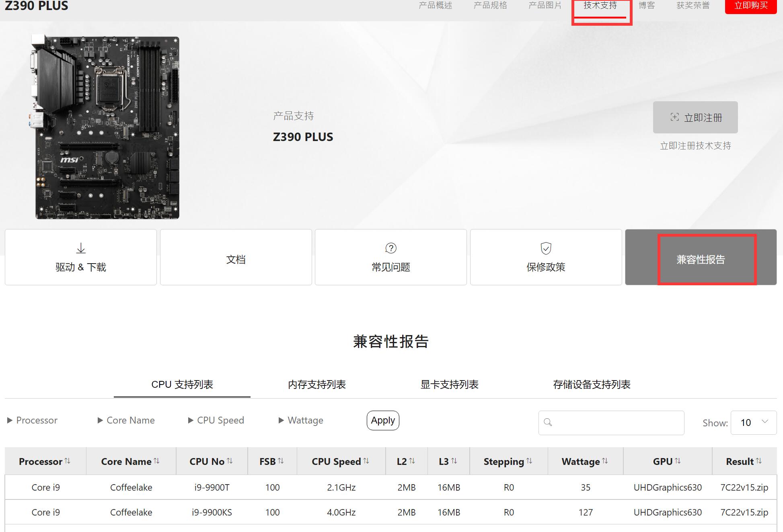Viewport: 783px width, 532px height.
Task: Open 获奖荣誉 in top navigation
Action: [x=693, y=5]
